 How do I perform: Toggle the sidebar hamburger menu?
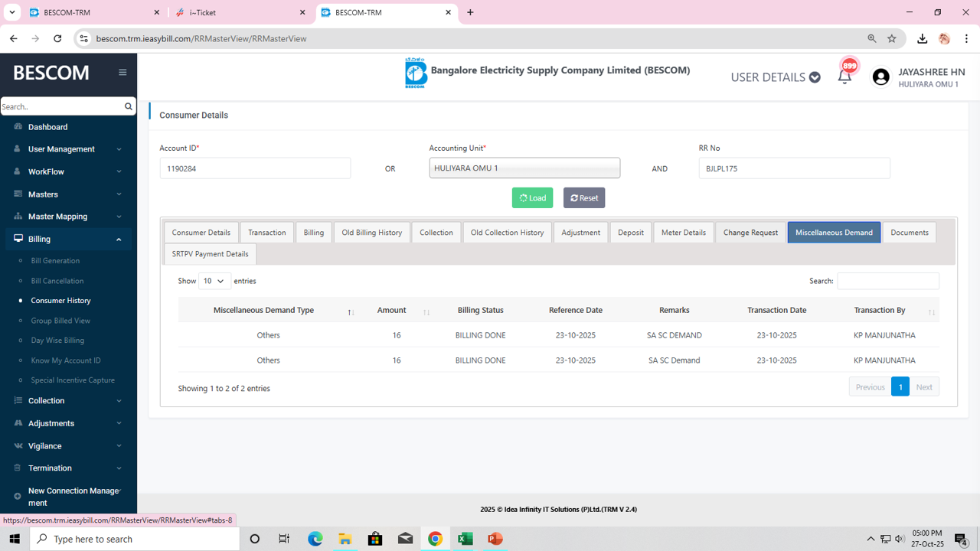click(x=122, y=73)
